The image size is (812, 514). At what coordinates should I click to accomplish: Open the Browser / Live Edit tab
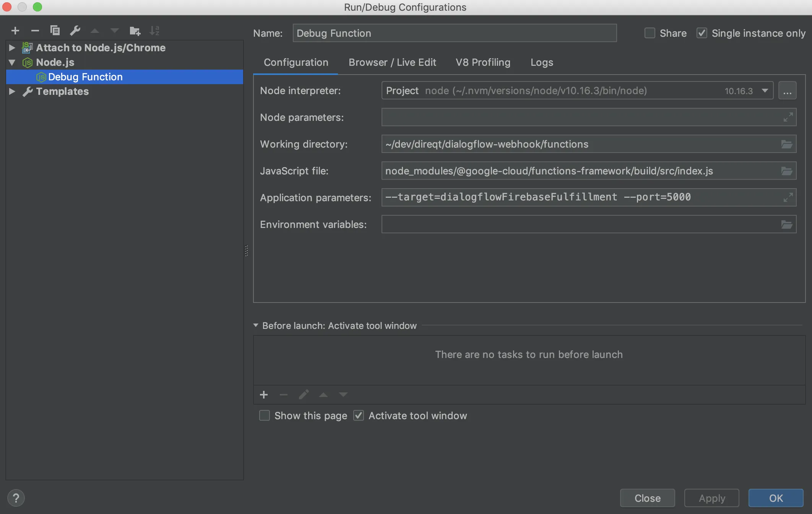392,62
